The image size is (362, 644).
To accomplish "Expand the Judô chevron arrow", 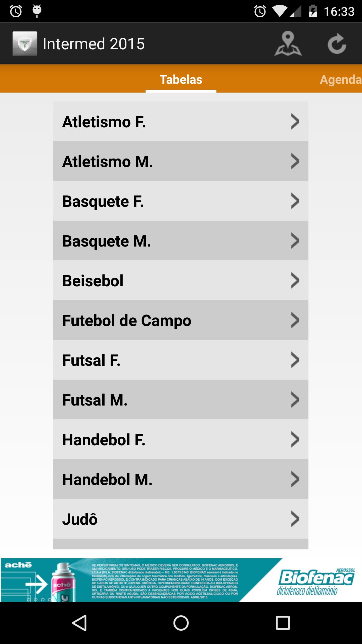I will 295,519.
